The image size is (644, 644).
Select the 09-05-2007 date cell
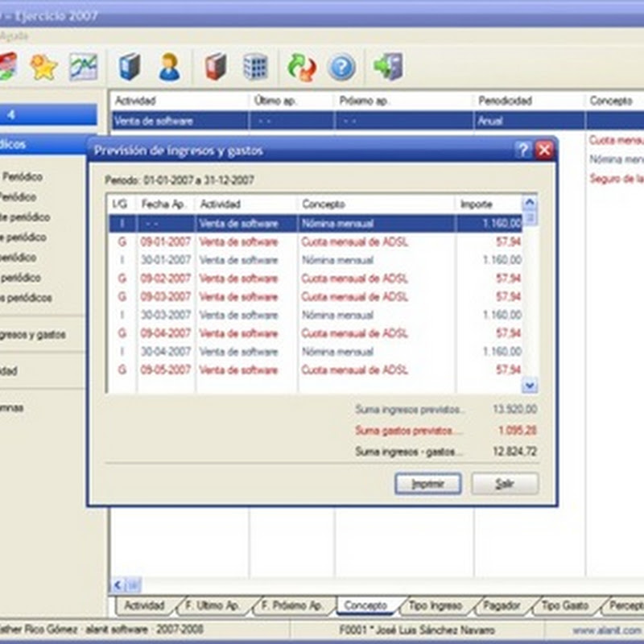point(166,369)
